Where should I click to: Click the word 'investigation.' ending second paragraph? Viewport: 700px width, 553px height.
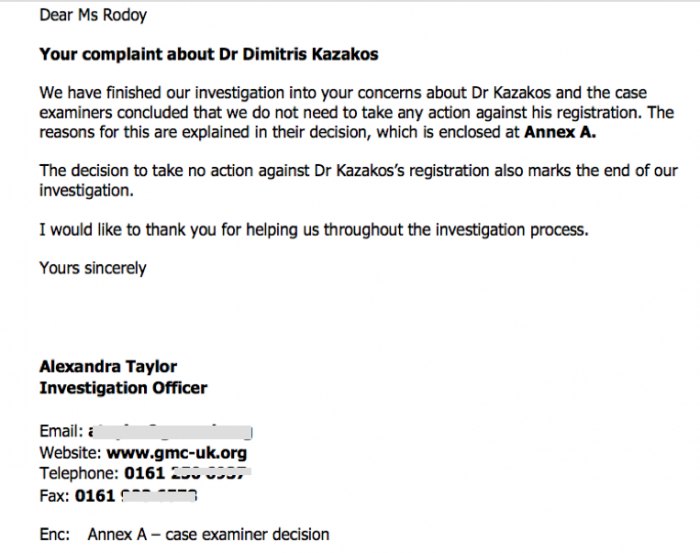click(86, 191)
